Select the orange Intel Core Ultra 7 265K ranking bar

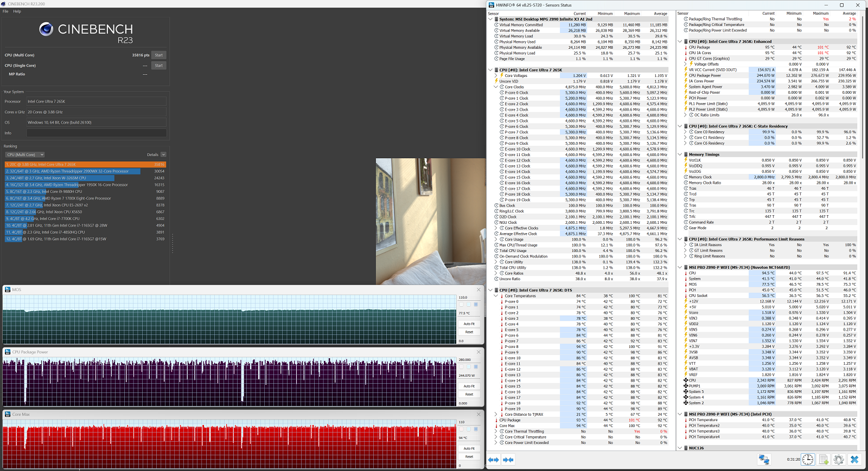click(x=86, y=164)
